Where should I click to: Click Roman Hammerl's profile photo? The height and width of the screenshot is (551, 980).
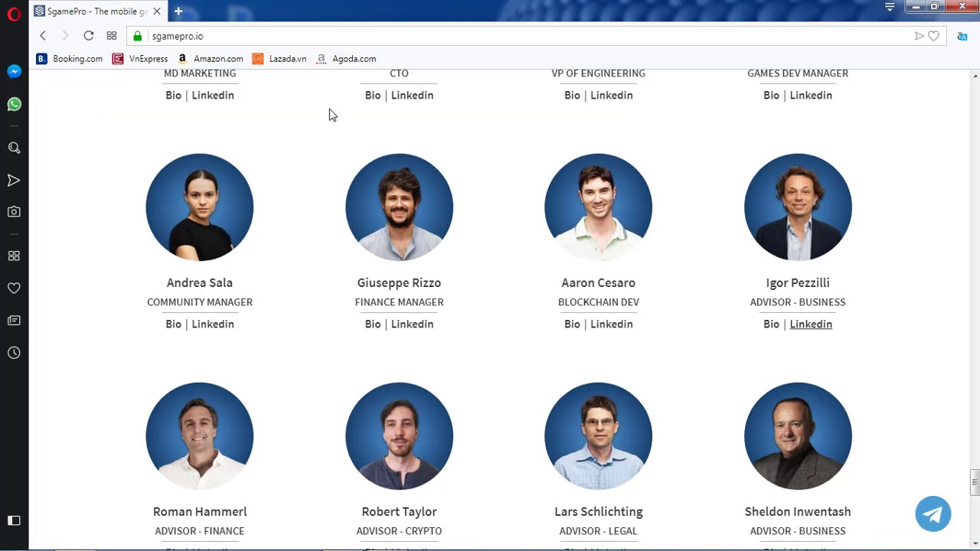coord(200,436)
